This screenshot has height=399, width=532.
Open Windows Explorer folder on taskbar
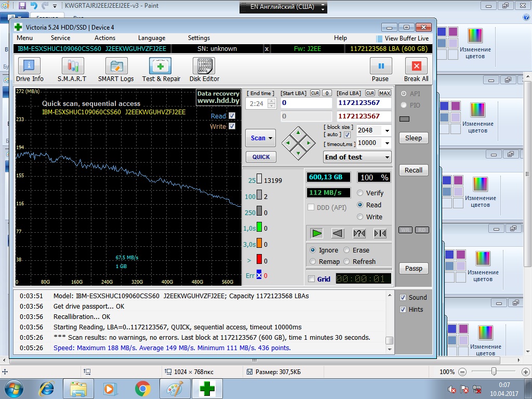point(78,389)
